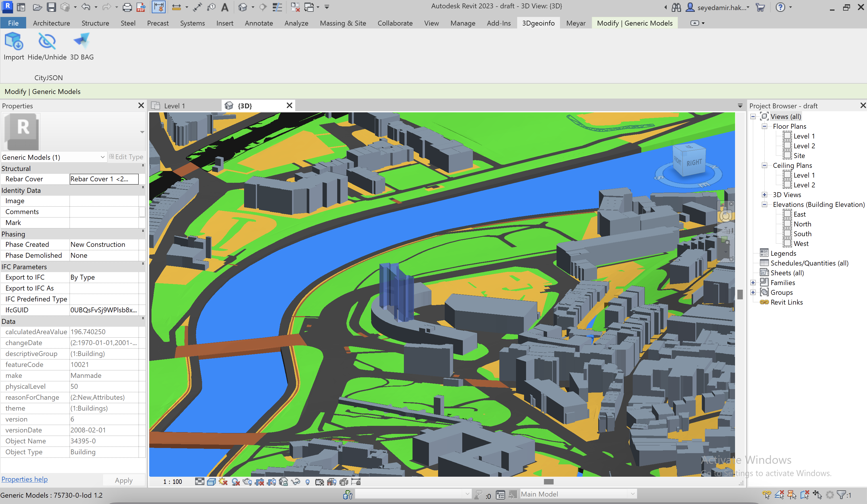Screen dimensions: 867x504
Task: Toggle Select Pinned Elements in status bar
Action: click(x=792, y=495)
